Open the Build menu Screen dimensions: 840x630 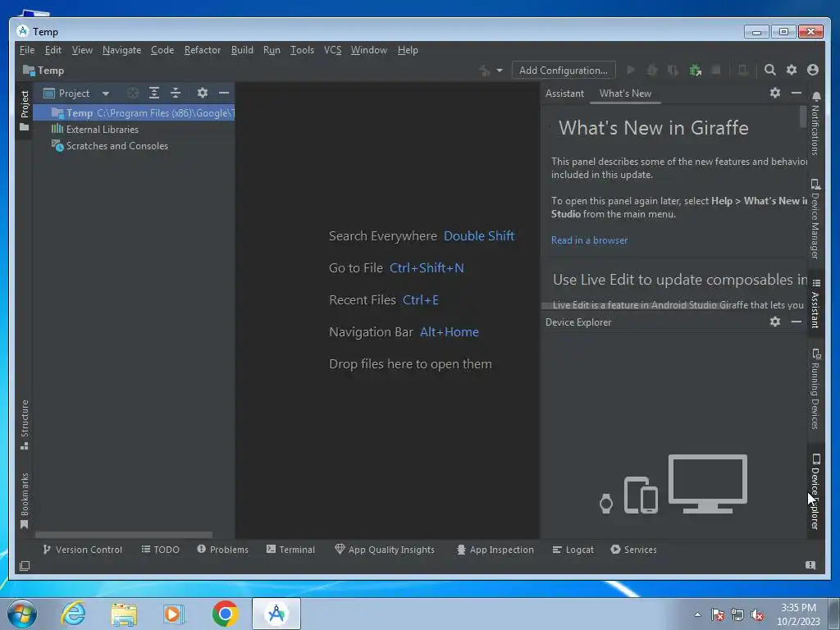tap(242, 50)
